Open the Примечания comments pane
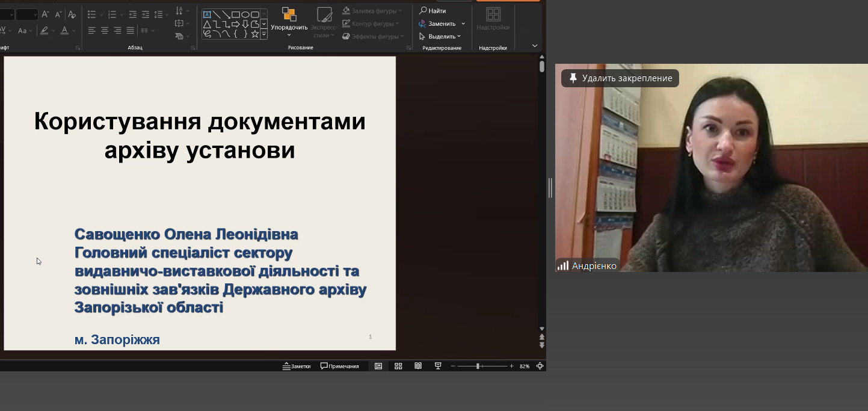The width and height of the screenshot is (868, 411). click(x=340, y=366)
